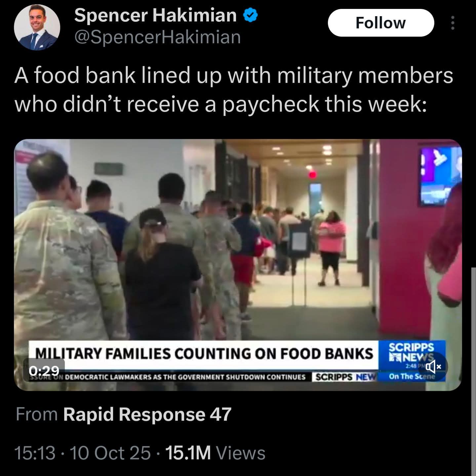Open the Rapid Response 47 source link

[147, 414]
